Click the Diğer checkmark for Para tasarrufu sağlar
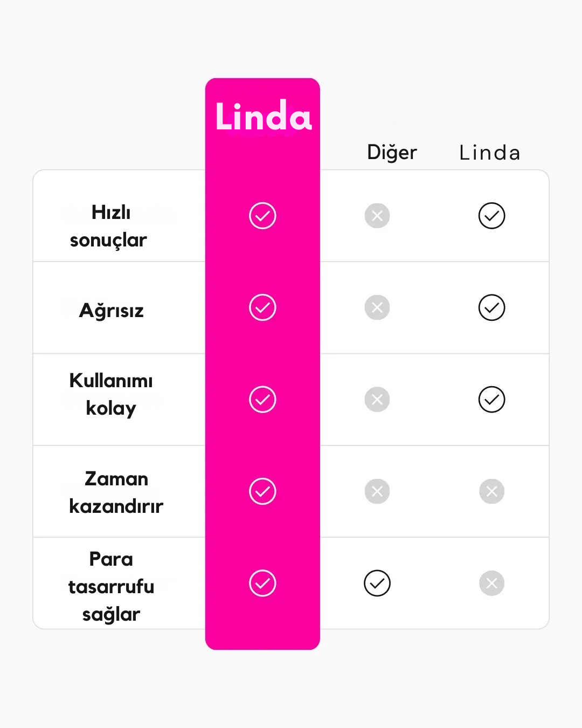The width and height of the screenshot is (582, 728). point(377,583)
